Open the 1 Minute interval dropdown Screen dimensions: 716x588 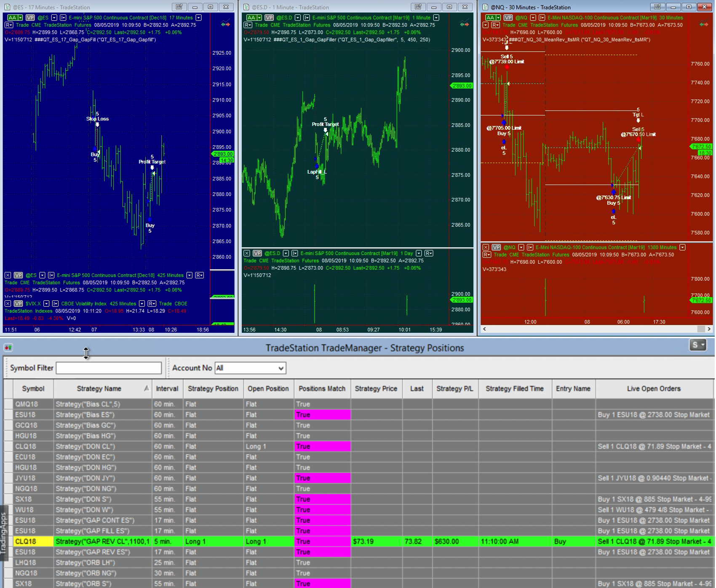point(436,18)
